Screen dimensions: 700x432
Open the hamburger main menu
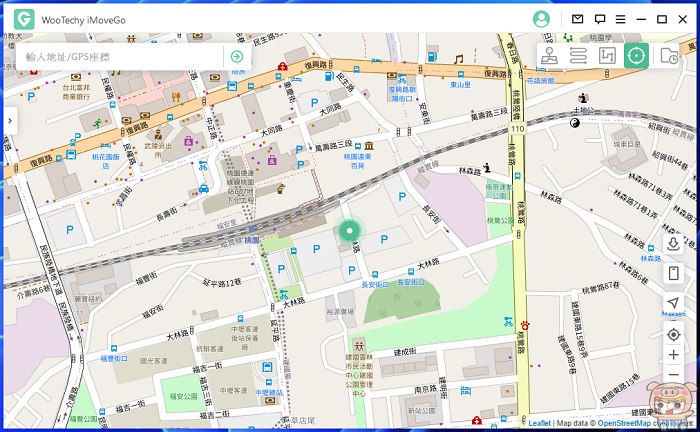tap(621, 19)
